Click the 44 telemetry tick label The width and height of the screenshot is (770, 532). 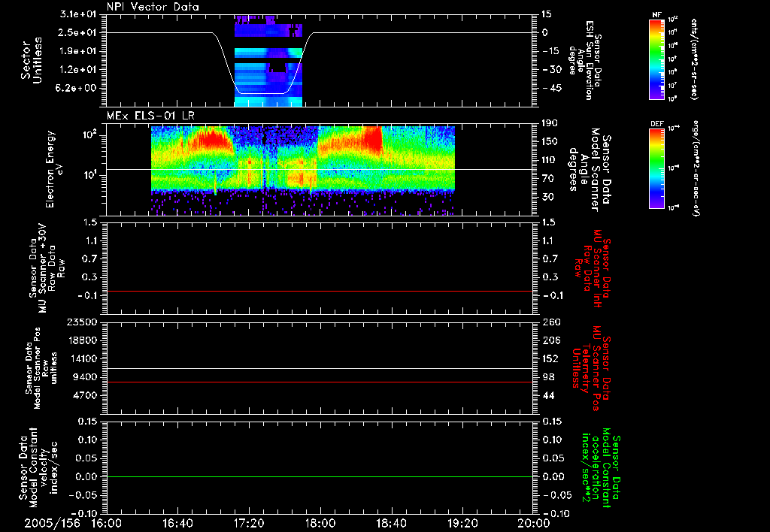(548, 395)
